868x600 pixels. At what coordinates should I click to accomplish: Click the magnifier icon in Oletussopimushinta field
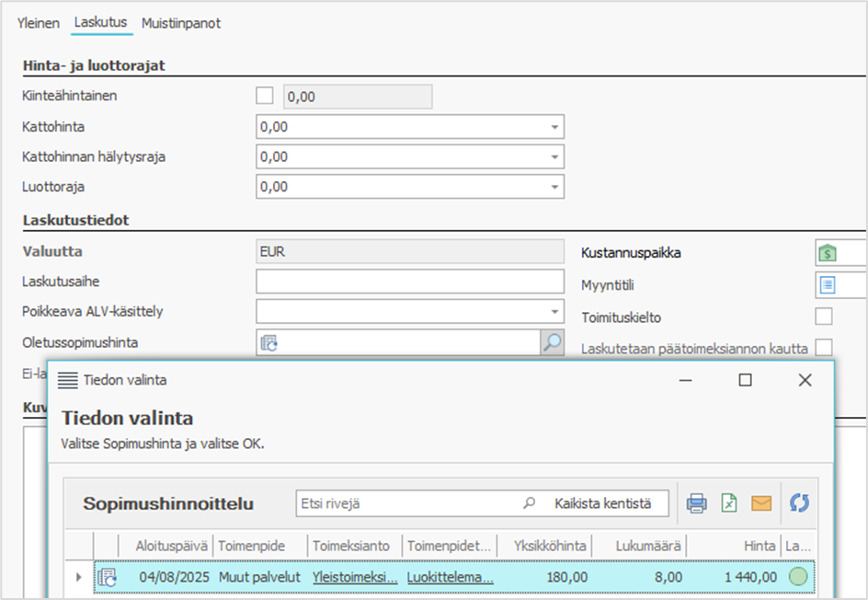point(551,342)
